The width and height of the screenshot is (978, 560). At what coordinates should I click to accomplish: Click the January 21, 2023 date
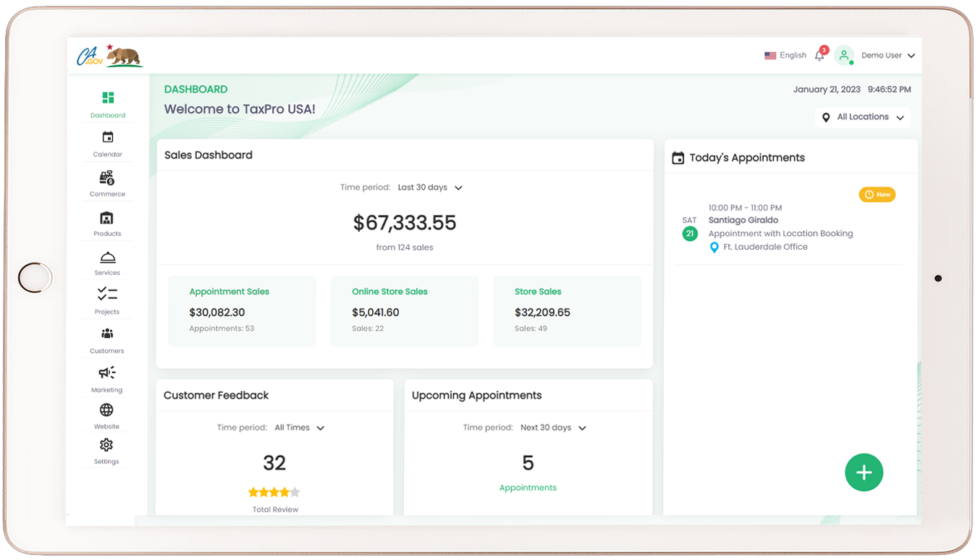pos(827,90)
